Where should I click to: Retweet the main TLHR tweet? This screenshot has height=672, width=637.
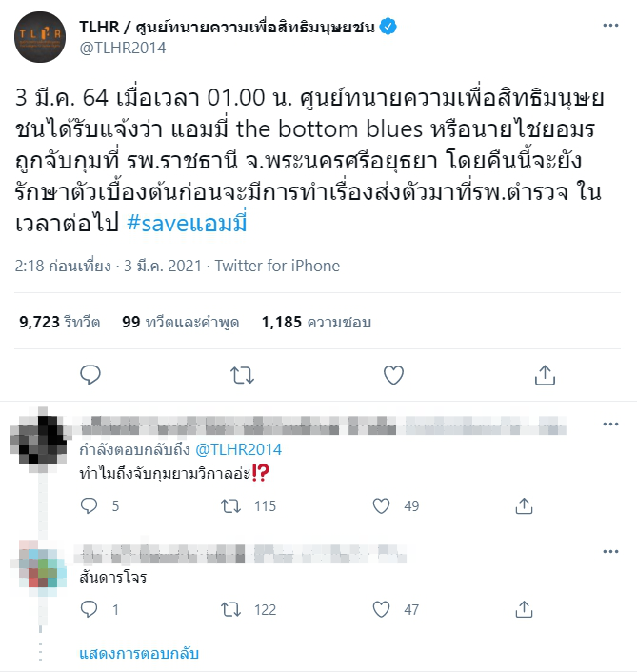coord(242,375)
